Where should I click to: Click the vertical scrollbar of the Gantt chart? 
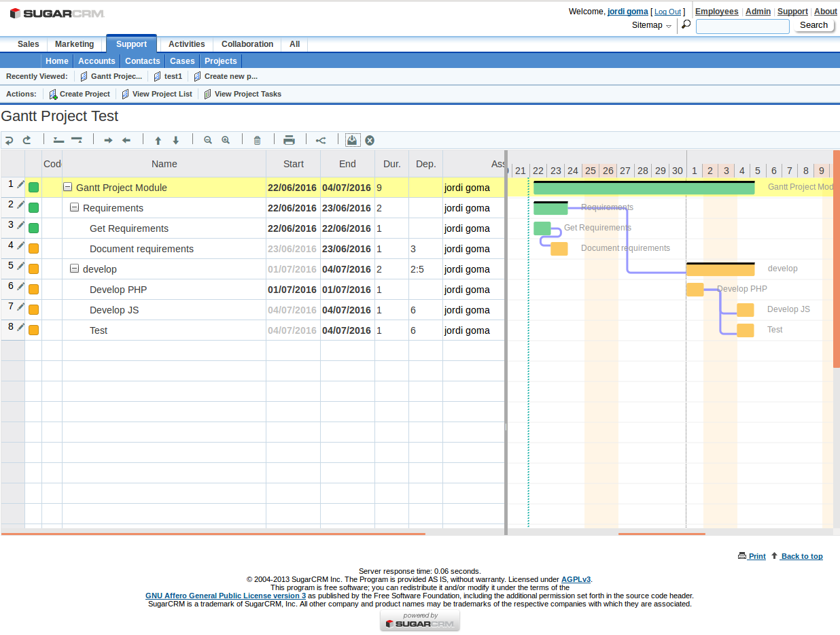[837, 259]
